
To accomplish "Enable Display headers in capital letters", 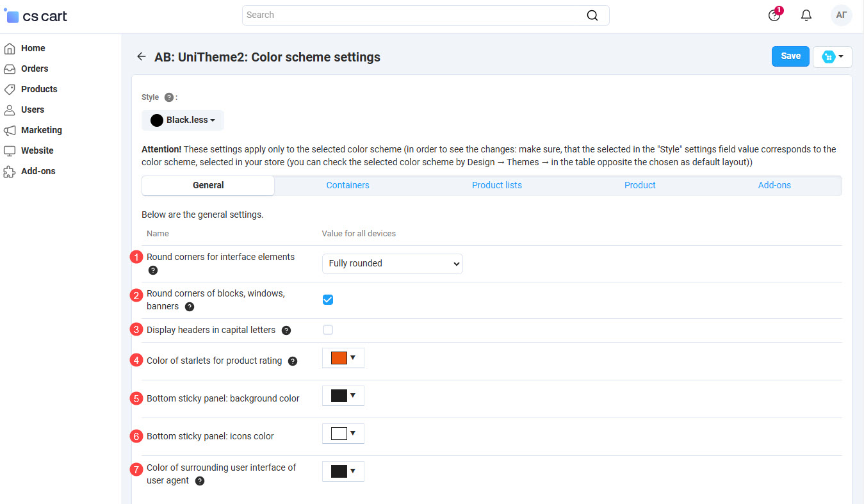I will click(x=328, y=330).
